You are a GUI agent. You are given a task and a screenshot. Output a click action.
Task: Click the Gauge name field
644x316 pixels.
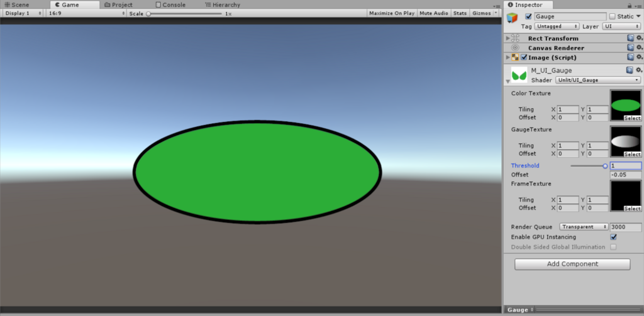pyautogui.click(x=570, y=16)
